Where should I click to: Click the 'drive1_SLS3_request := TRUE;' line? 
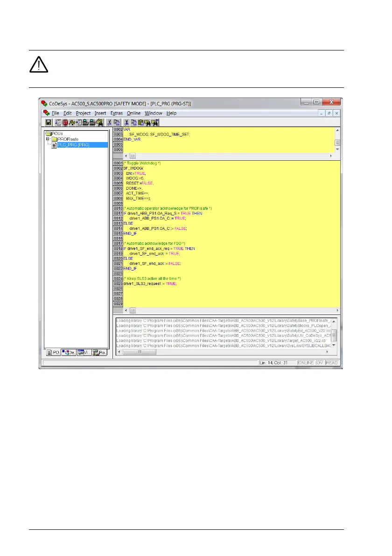coord(150,284)
